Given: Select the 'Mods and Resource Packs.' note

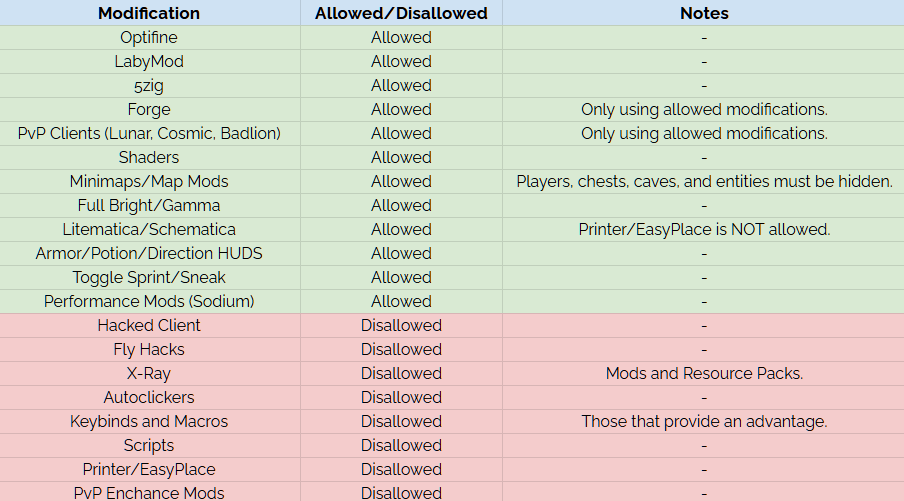Looking at the screenshot, I should click(704, 373).
